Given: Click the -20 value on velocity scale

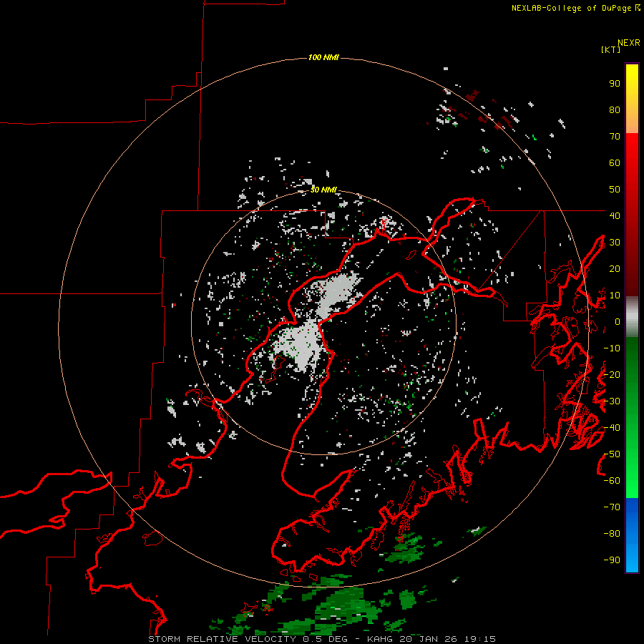Looking at the screenshot, I should tap(612, 374).
